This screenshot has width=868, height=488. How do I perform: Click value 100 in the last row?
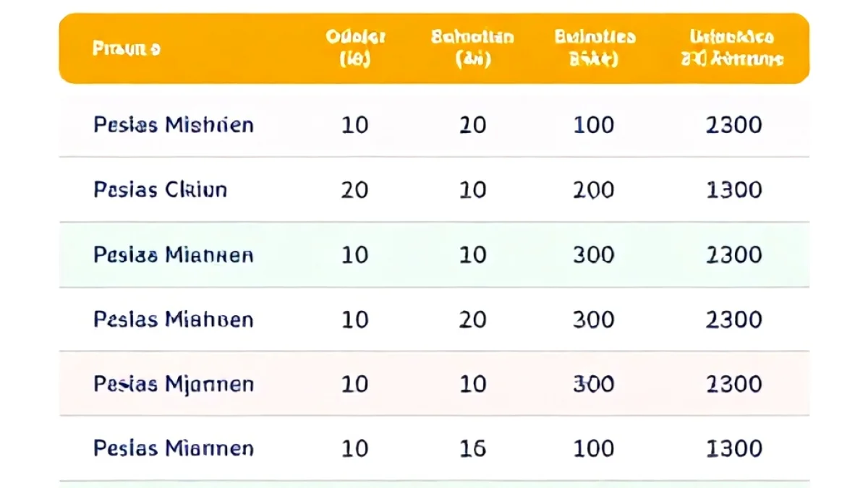593,448
